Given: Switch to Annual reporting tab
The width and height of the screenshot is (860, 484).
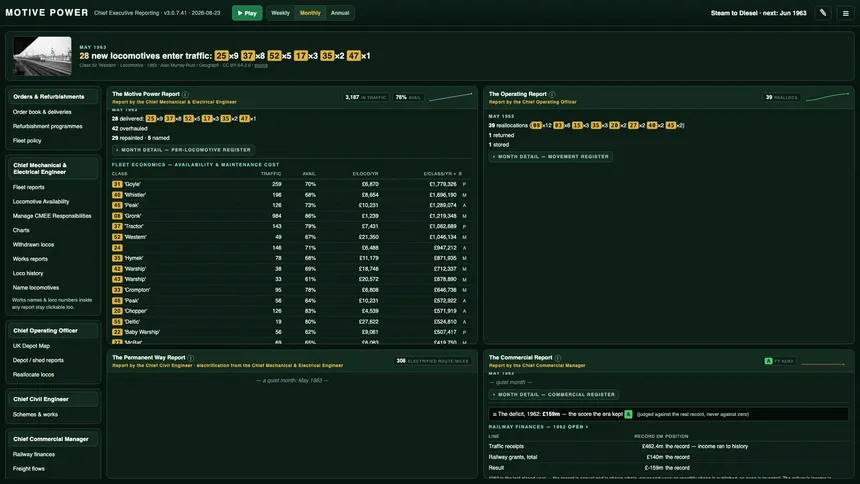Looking at the screenshot, I should 340,13.
